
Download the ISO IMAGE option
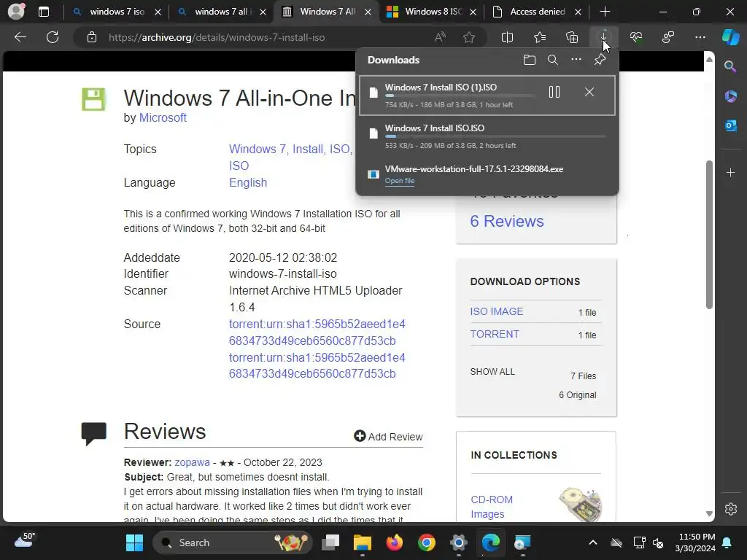pyautogui.click(x=497, y=311)
